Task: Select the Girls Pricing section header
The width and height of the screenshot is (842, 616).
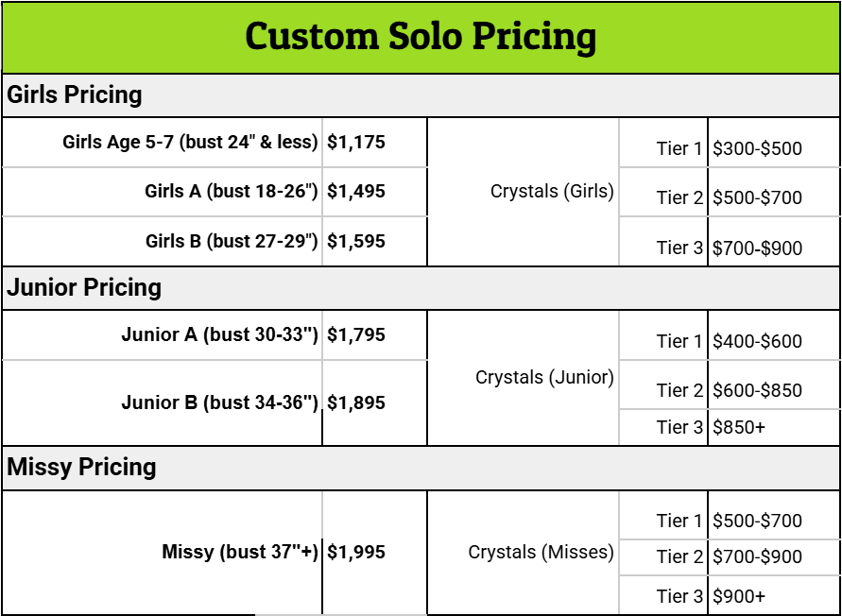Action: pyautogui.click(x=75, y=95)
